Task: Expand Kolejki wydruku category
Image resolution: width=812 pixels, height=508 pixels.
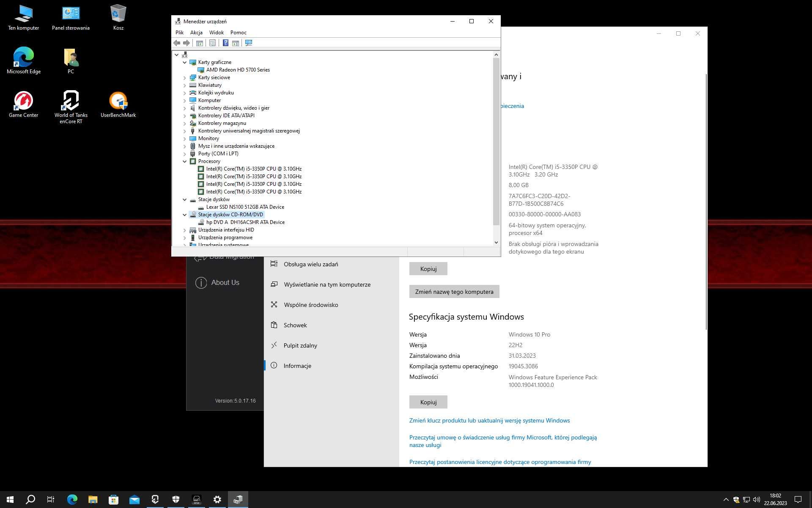Action: (184, 93)
